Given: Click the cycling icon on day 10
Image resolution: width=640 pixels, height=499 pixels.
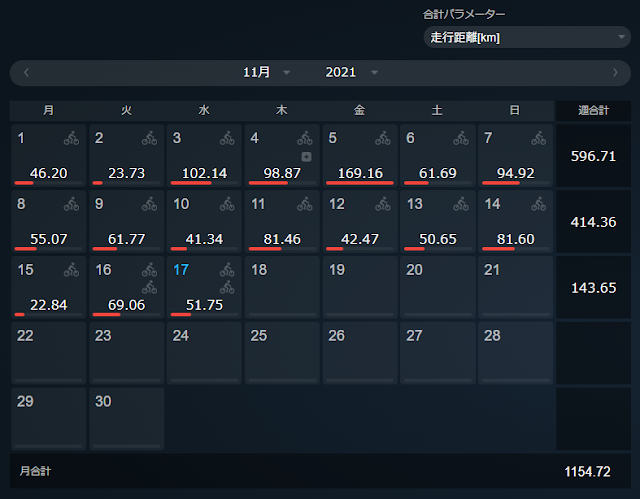Looking at the screenshot, I should click(x=227, y=204).
